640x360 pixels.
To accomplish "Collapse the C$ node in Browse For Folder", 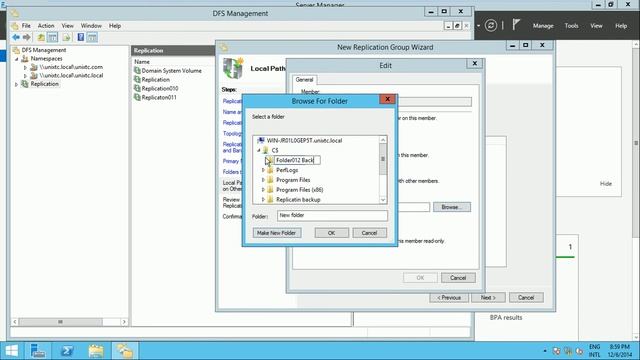I will [x=258, y=151].
